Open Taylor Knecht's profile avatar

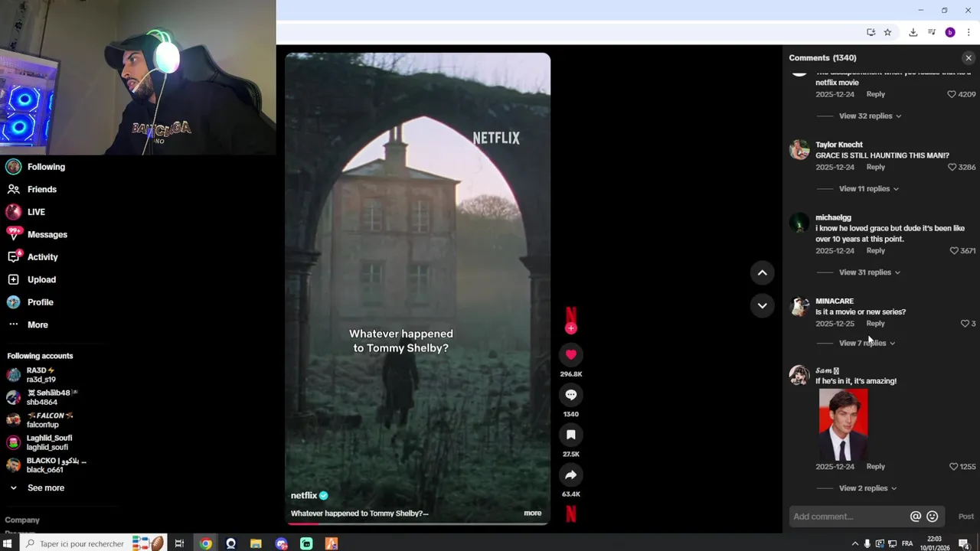pos(799,150)
